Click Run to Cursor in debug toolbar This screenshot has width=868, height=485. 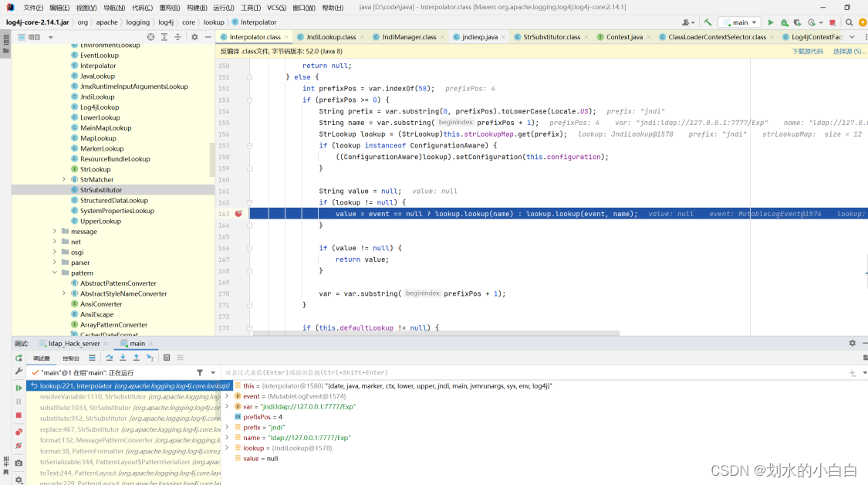tap(150, 358)
